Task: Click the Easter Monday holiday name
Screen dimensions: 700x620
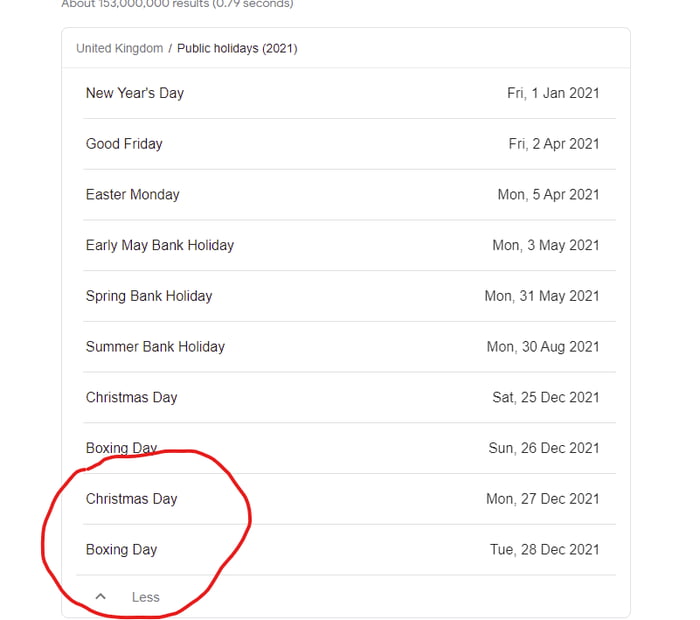Action: pos(133,194)
